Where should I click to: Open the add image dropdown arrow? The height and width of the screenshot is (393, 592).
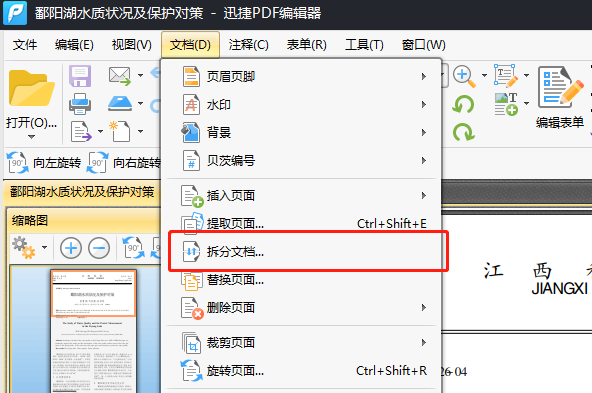526,103
